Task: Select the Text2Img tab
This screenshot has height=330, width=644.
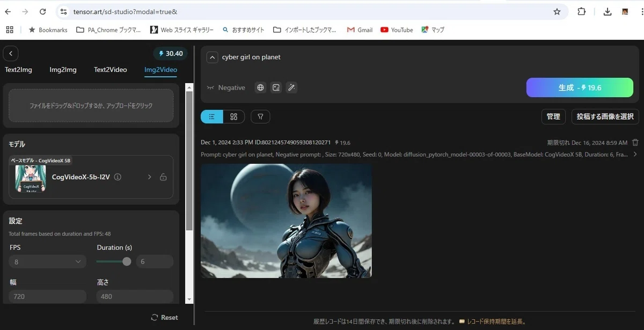Action: coord(18,70)
